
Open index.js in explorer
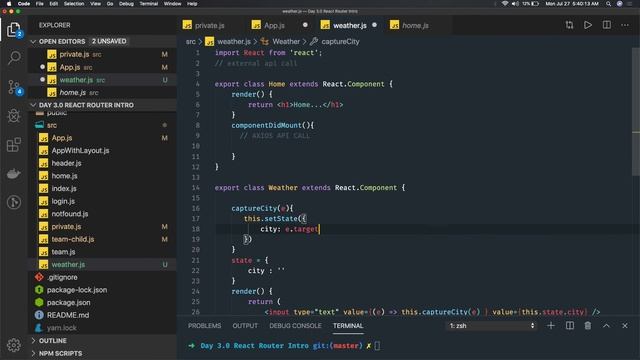(x=64, y=189)
